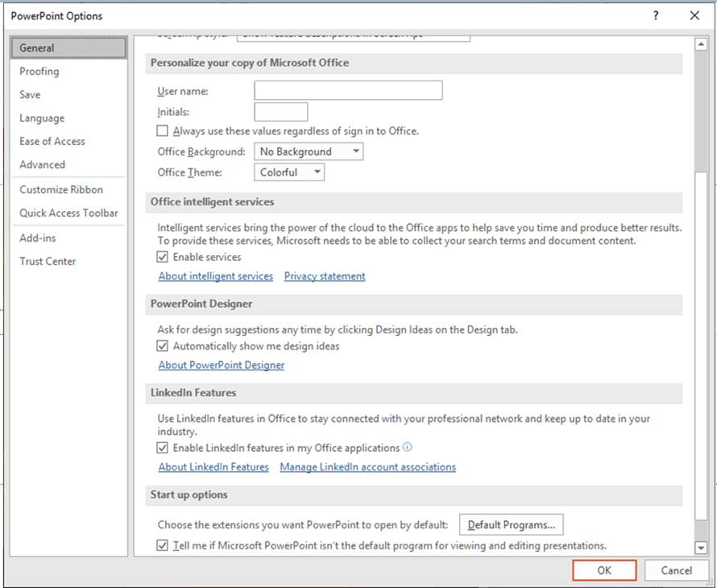
Task: Check Always use these values checkbox
Action: point(164,130)
